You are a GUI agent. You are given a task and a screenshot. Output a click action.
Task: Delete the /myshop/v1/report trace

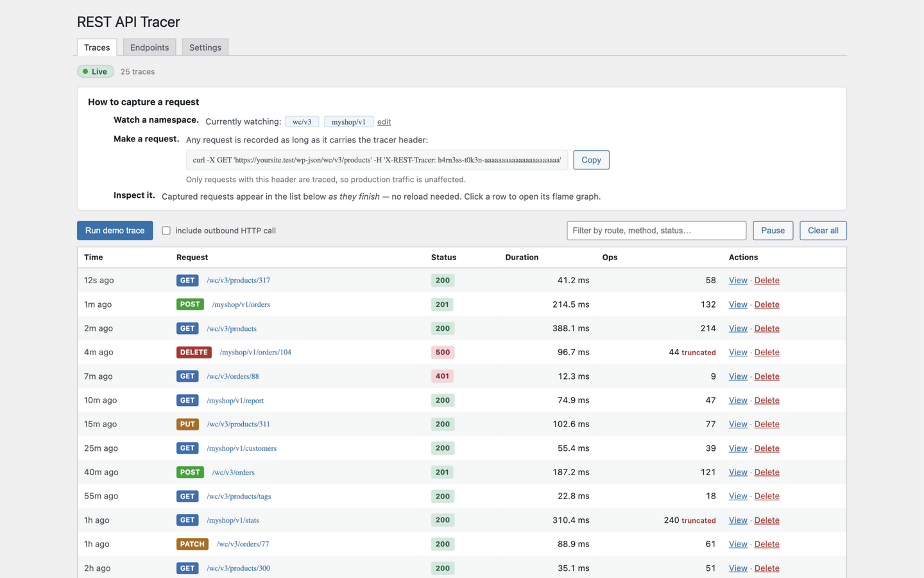767,400
